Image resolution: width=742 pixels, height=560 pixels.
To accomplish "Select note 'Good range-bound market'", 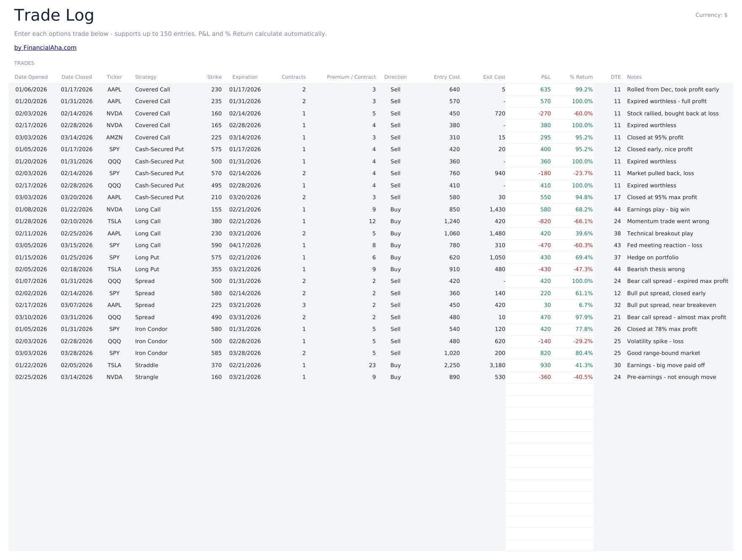I will click(x=664, y=353).
